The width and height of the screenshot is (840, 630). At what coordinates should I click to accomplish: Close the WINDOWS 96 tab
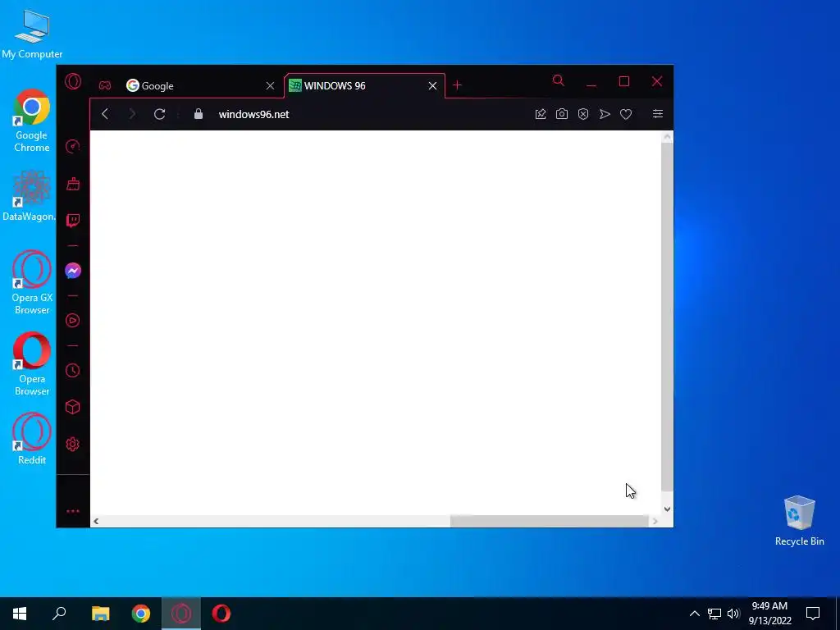(x=433, y=85)
